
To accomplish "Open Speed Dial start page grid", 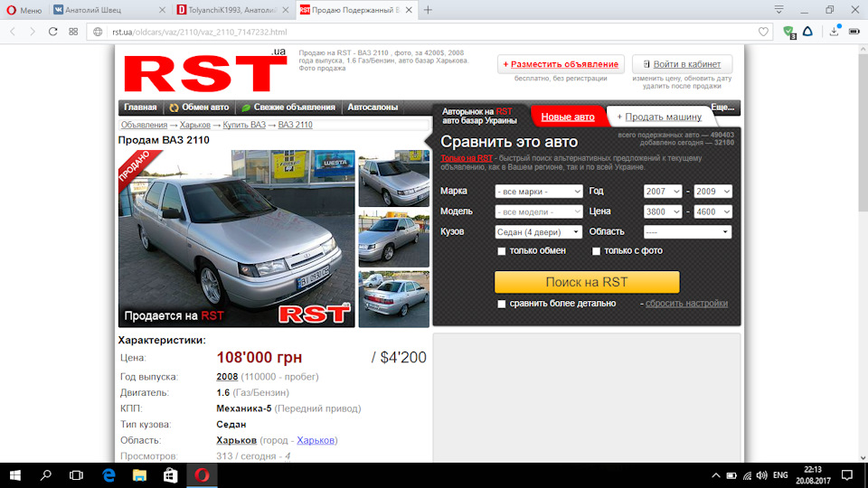I will [x=73, y=33].
